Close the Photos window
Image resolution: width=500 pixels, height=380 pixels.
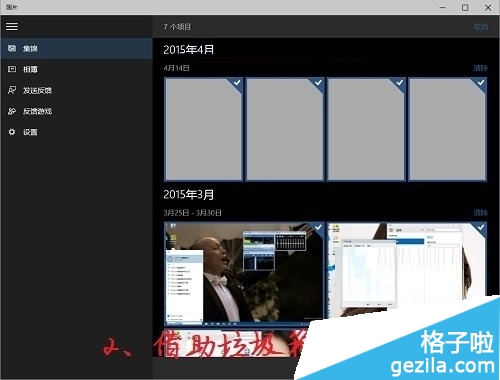488,7
